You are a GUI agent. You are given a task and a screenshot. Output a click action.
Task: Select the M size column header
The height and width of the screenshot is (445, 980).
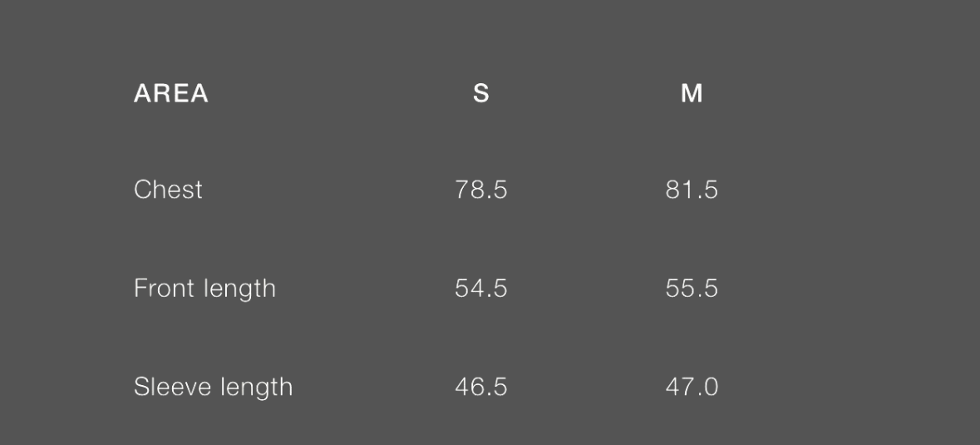click(x=692, y=94)
